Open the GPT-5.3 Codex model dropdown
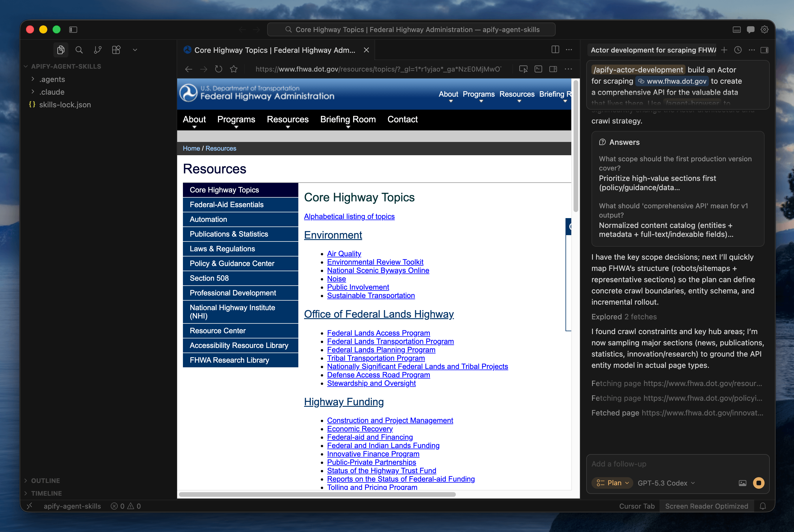 pyautogui.click(x=665, y=483)
